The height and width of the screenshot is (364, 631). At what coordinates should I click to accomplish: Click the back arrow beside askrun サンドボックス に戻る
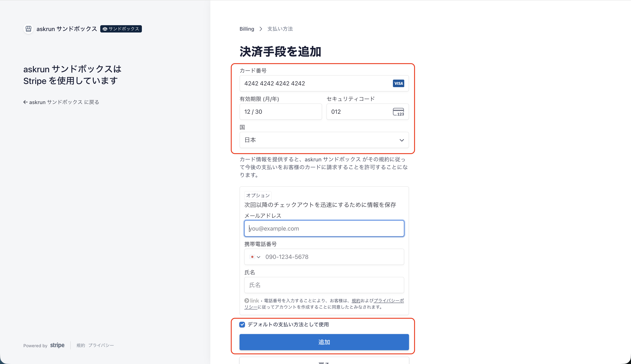tap(25, 102)
